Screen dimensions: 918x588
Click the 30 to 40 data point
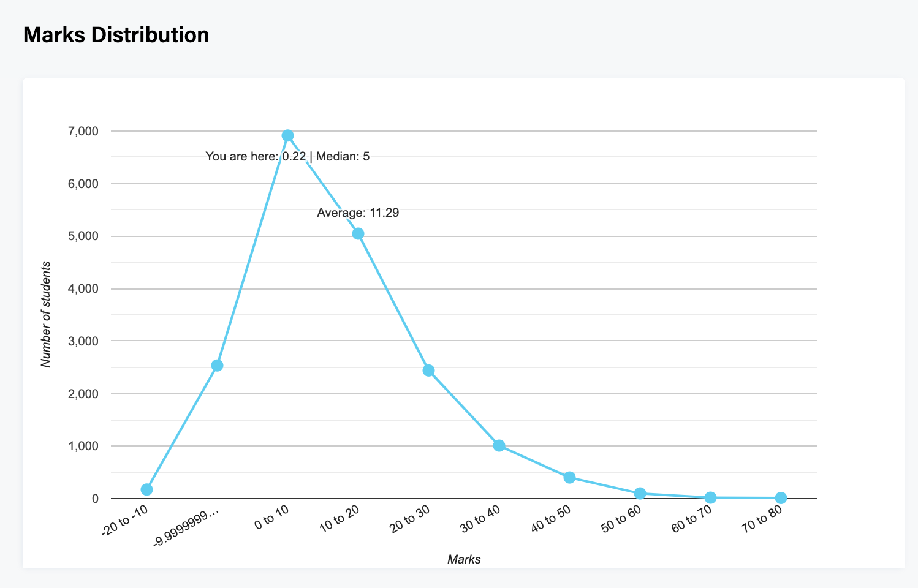(x=499, y=445)
